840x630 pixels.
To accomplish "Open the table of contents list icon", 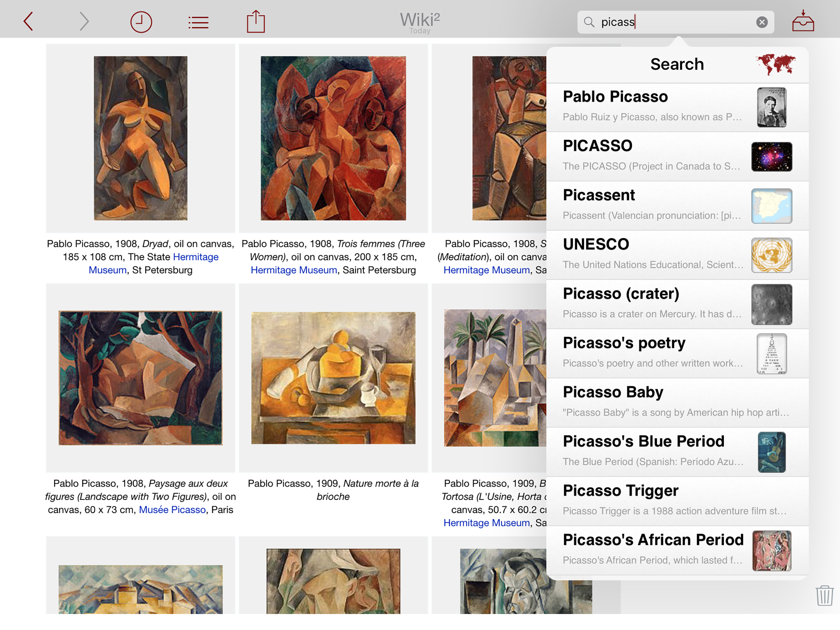I will click(x=198, y=22).
